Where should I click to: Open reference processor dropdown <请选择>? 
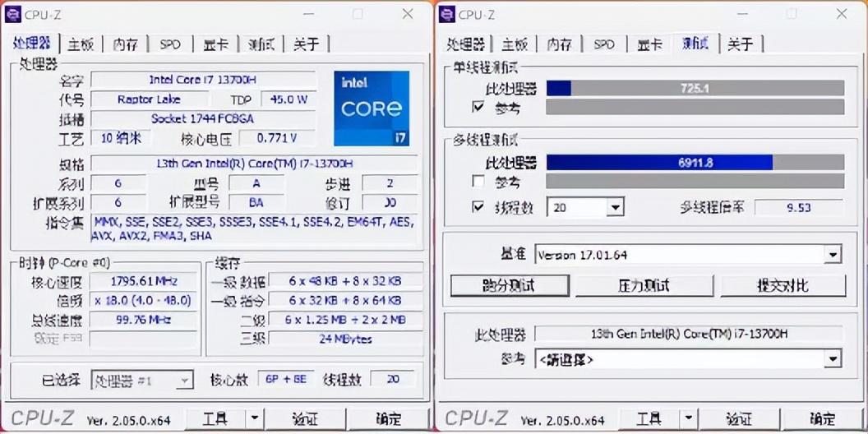(x=833, y=359)
